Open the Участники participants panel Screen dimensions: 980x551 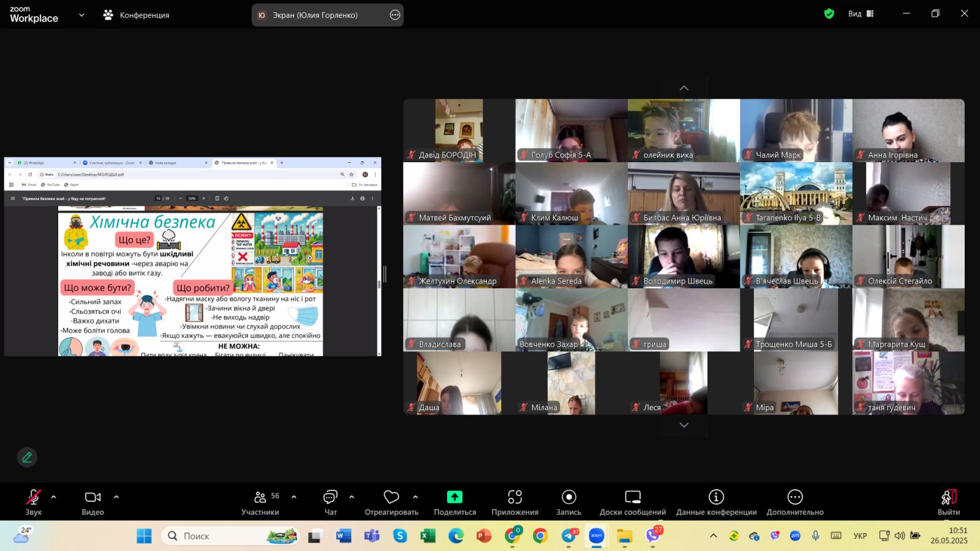pyautogui.click(x=260, y=502)
